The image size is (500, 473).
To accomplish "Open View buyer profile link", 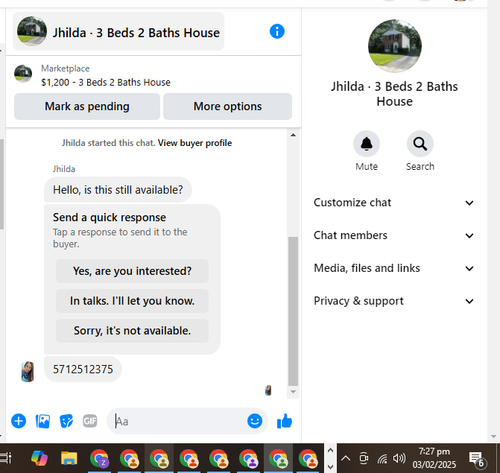I will [195, 143].
